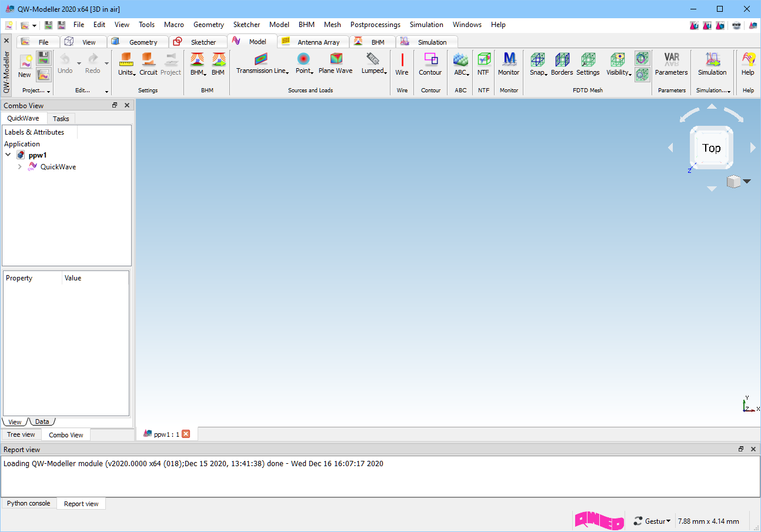Open the Units settings tool

(x=126, y=65)
